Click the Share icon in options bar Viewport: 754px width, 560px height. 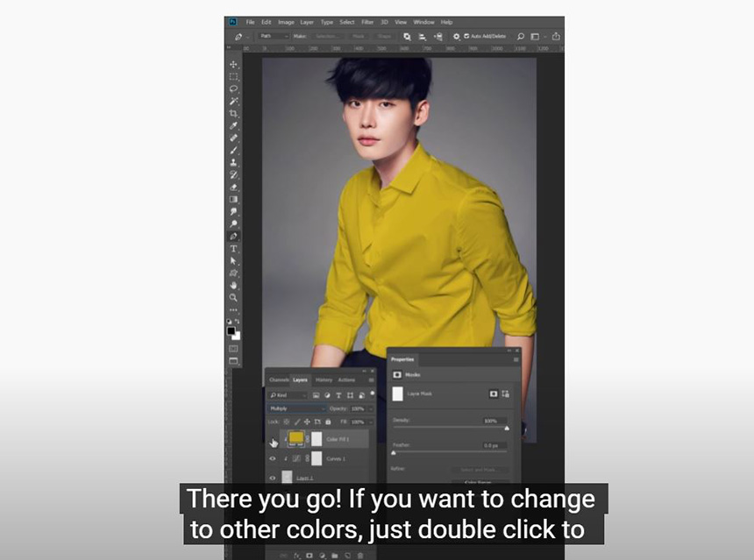pos(556,36)
